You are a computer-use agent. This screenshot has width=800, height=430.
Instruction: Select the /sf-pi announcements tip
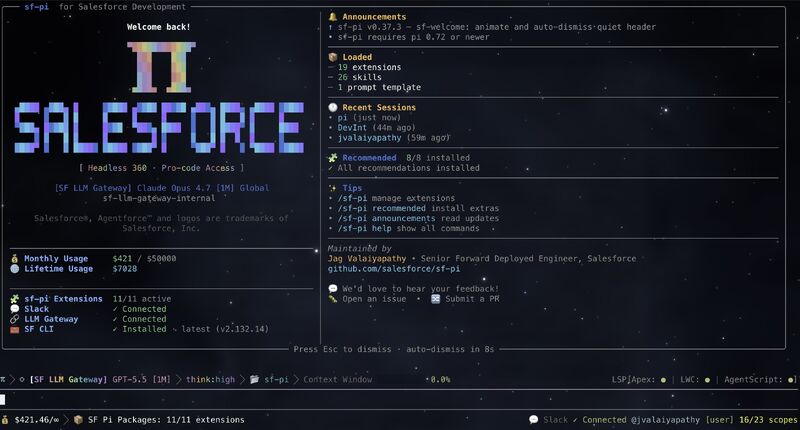[x=418, y=218]
